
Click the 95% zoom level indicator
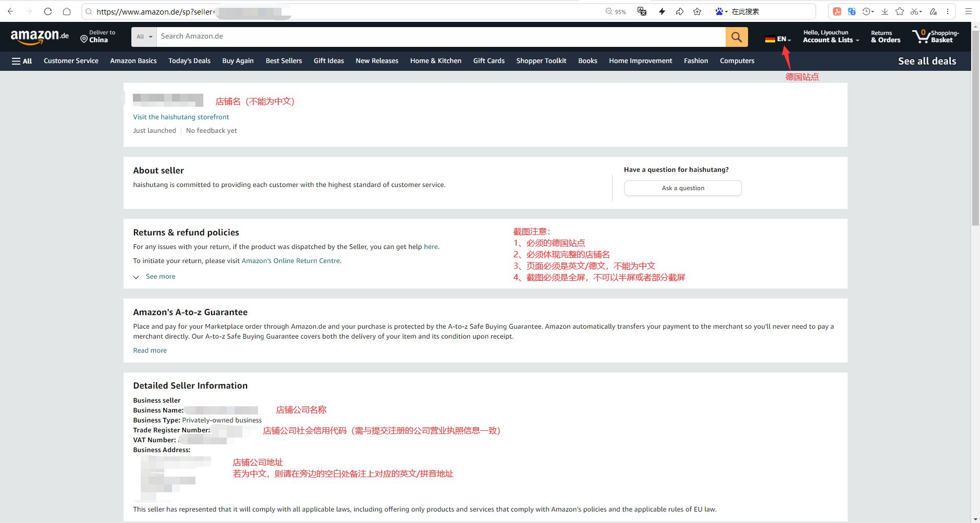pyautogui.click(x=616, y=11)
